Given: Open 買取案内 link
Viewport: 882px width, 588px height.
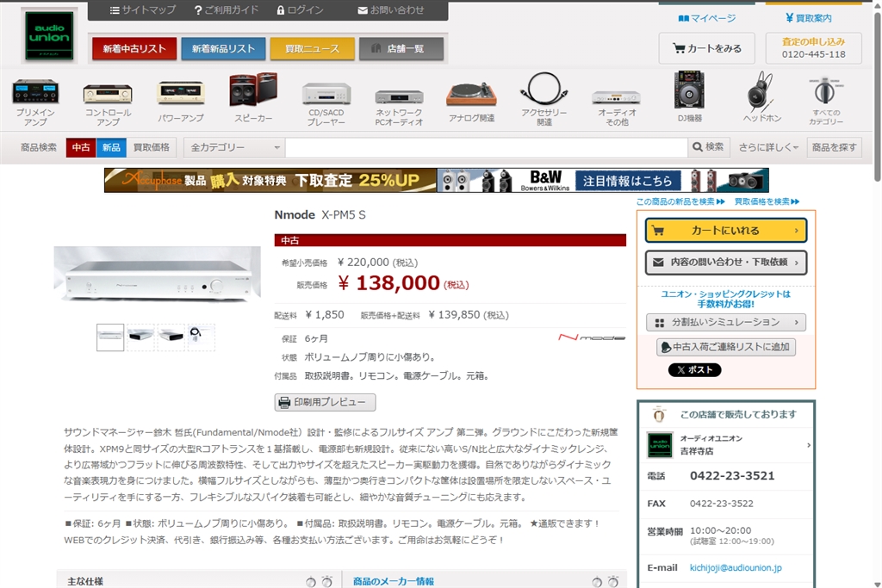Looking at the screenshot, I should [808, 18].
